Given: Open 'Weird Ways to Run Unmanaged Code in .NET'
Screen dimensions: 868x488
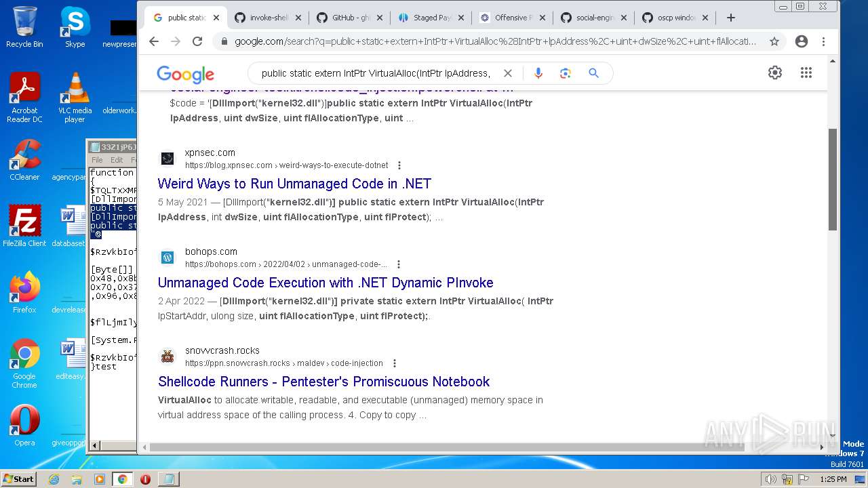Looking at the screenshot, I should (x=294, y=184).
